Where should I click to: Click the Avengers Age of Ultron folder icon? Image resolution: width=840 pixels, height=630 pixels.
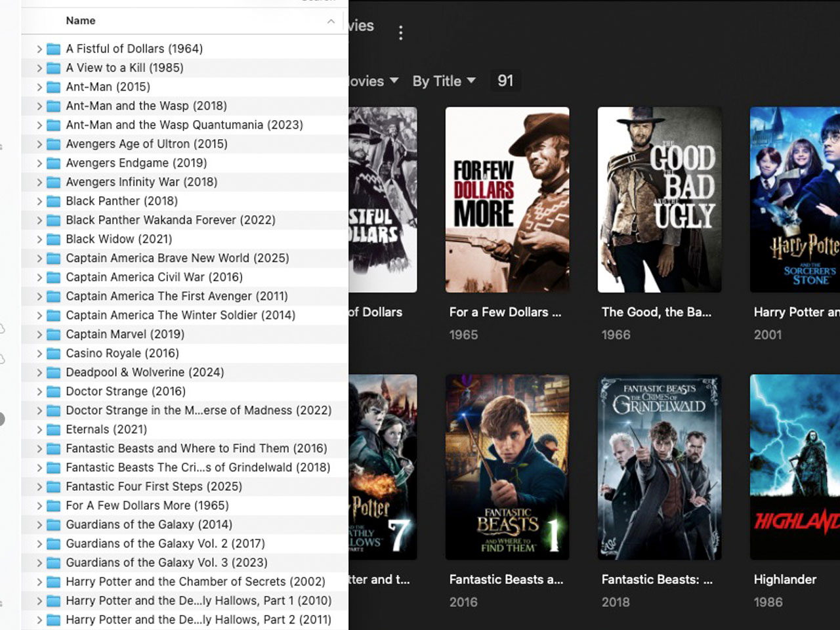click(54, 144)
